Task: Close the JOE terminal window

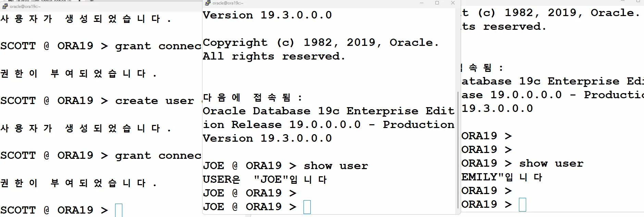Action: (x=453, y=3)
